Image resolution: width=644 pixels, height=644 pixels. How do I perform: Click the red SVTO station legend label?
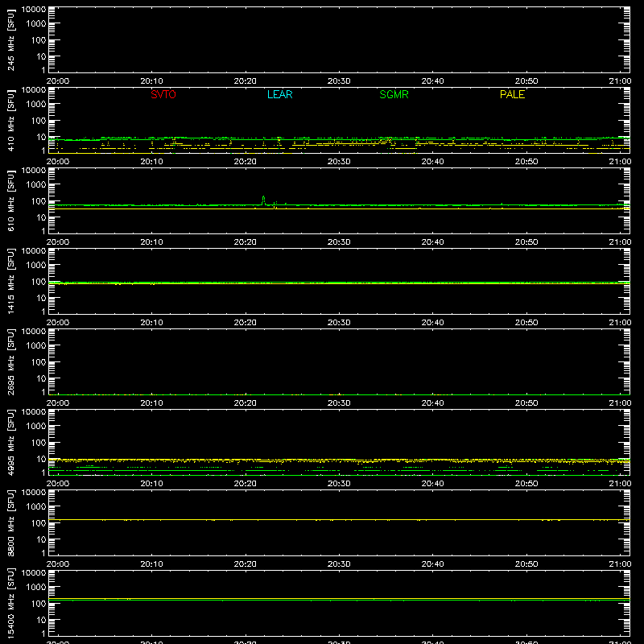click(163, 94)
